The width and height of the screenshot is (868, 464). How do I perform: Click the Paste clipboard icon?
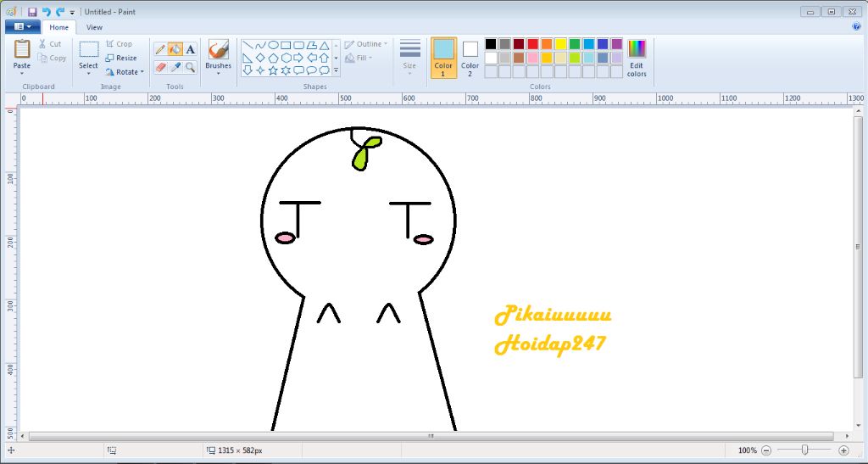22,49
